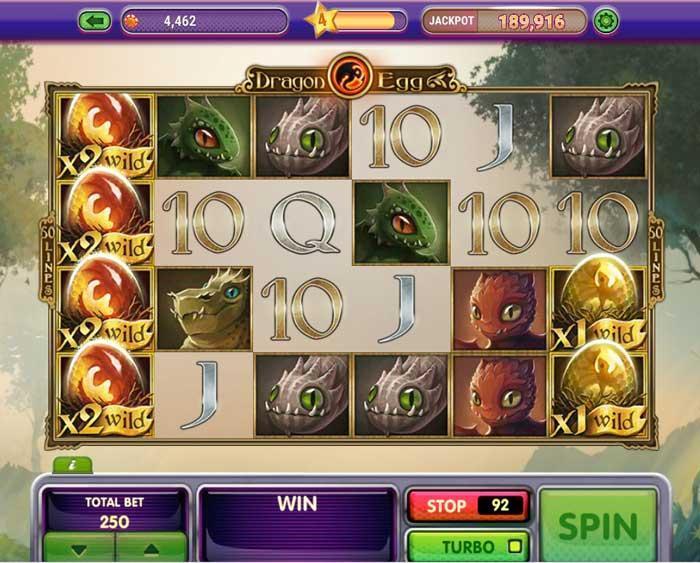Click the green SPIN button

tap(598, 525)
